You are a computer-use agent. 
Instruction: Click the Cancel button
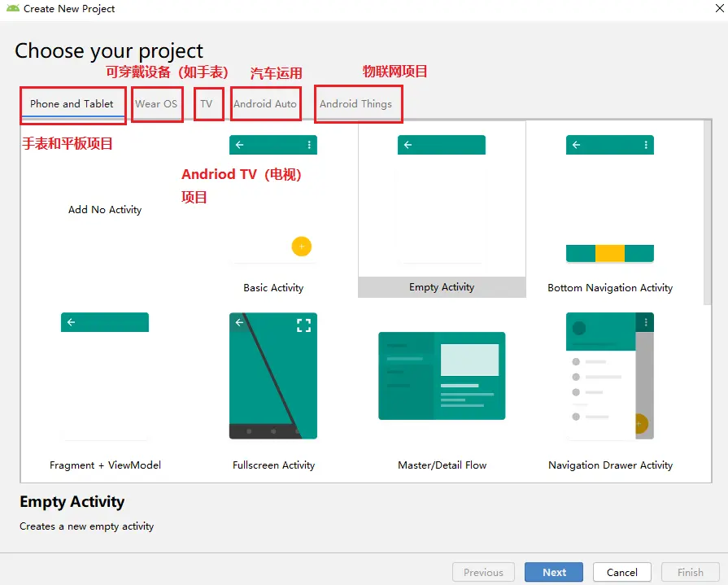[622, 572]
